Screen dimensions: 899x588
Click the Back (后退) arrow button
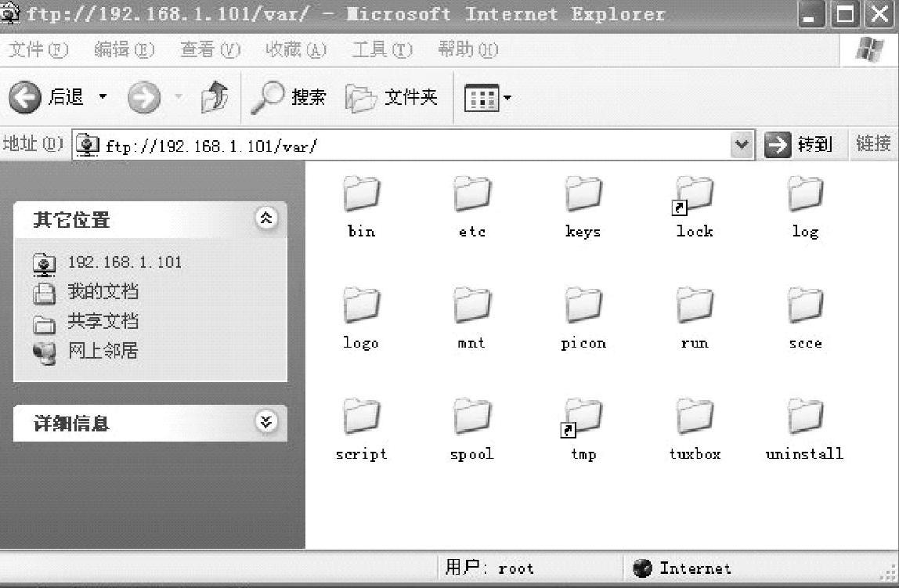25,97
